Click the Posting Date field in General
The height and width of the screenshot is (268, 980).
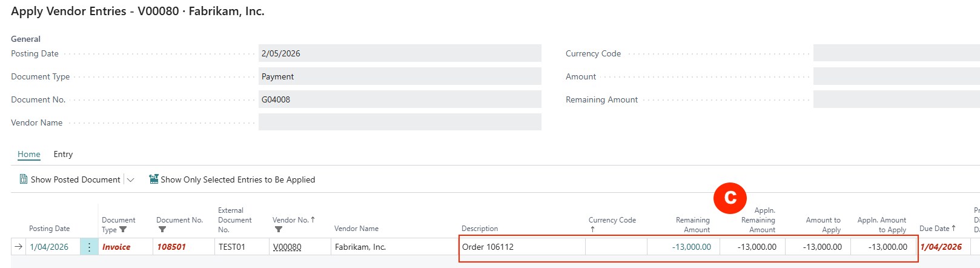point(400,53)
